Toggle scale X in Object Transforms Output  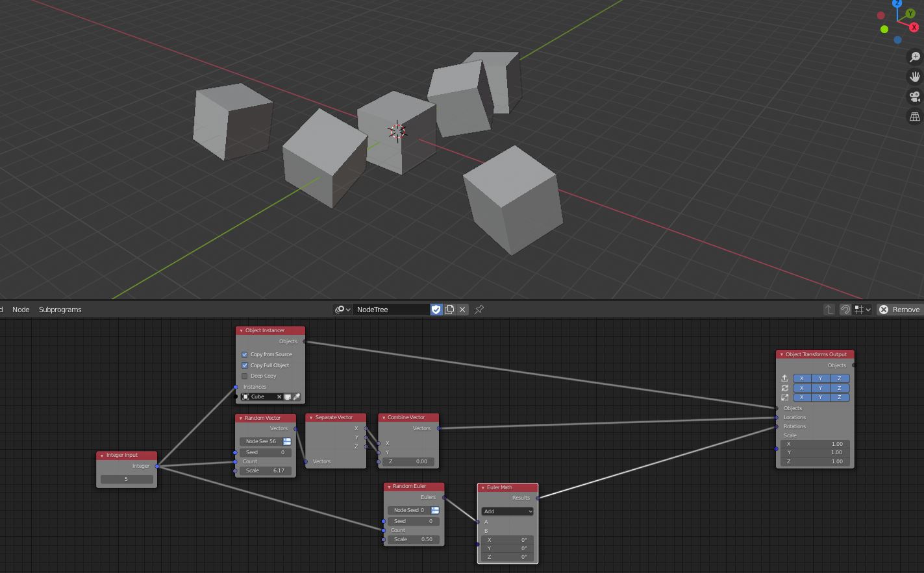pyautogui.click(x=802, y=397)
